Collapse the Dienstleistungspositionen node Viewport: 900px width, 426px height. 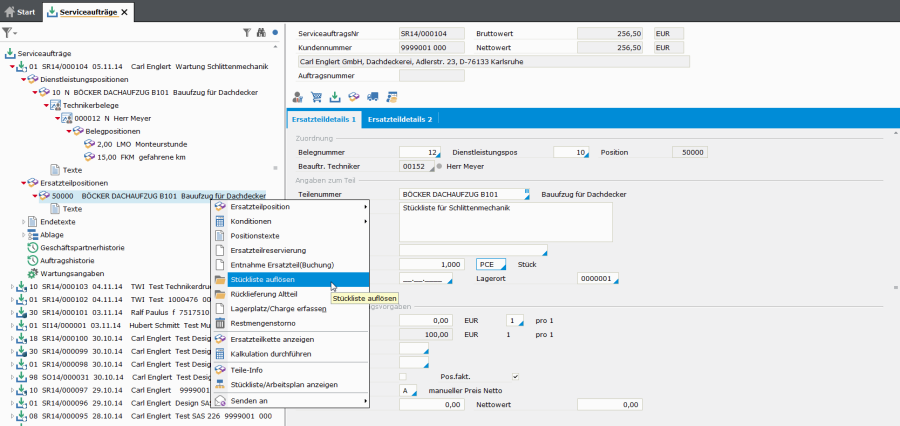[24, 79]
